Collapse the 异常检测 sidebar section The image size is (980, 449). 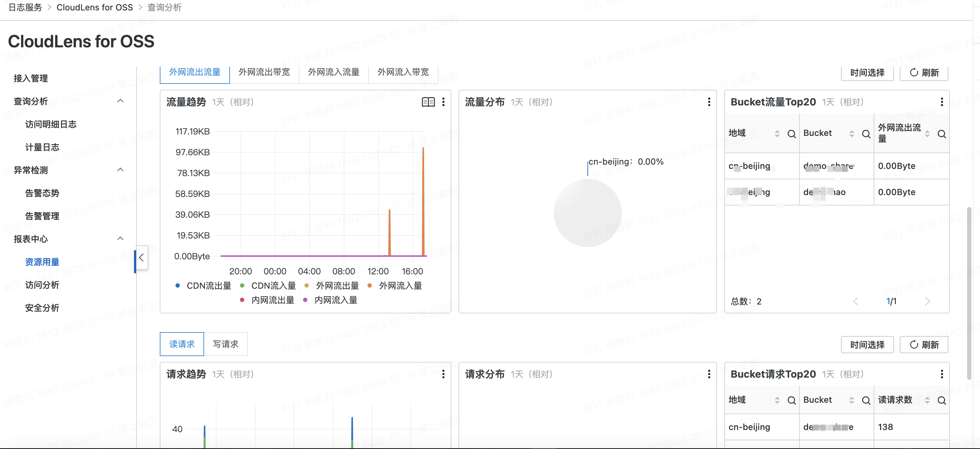coord(120,170)
